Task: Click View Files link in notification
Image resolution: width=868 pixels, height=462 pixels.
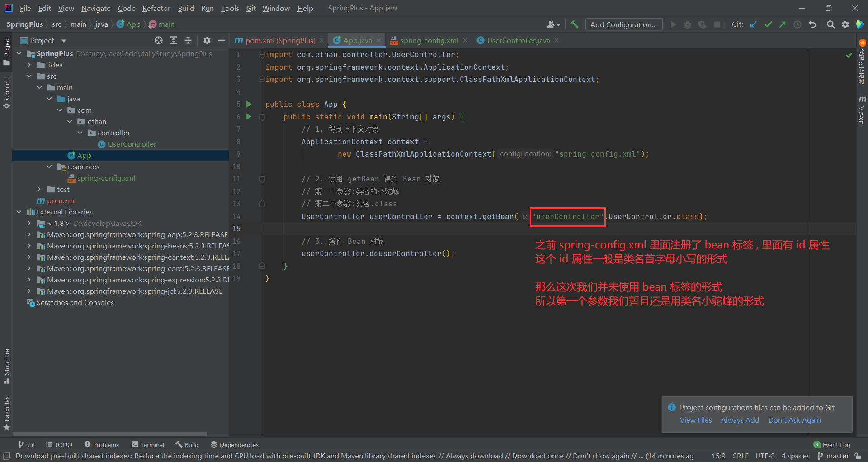Action: (x=696, y=420)
